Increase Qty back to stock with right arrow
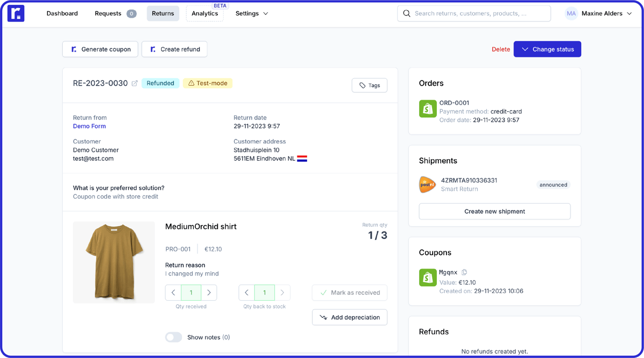 coord(282,293)
